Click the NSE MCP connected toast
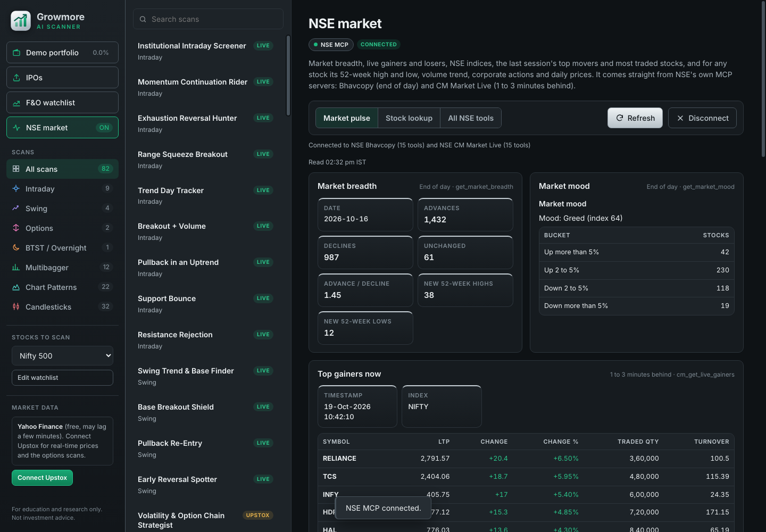The width and height of the screenshot is (766, 532). click(x=383, y=508)
